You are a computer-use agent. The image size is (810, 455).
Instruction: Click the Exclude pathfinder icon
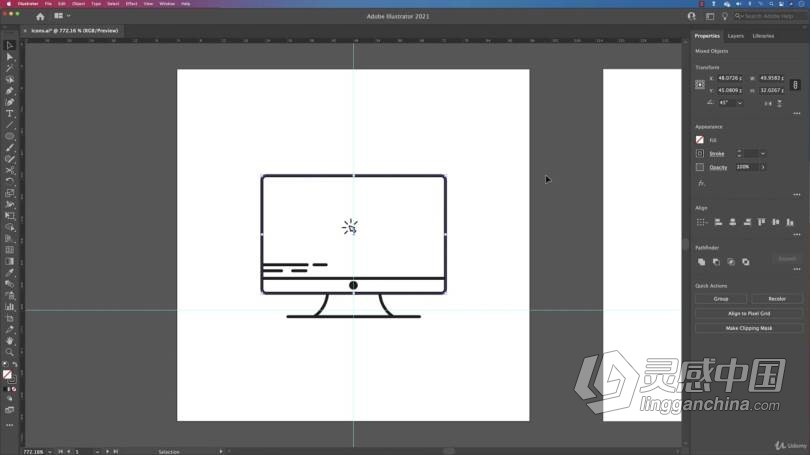coord(745,262)
